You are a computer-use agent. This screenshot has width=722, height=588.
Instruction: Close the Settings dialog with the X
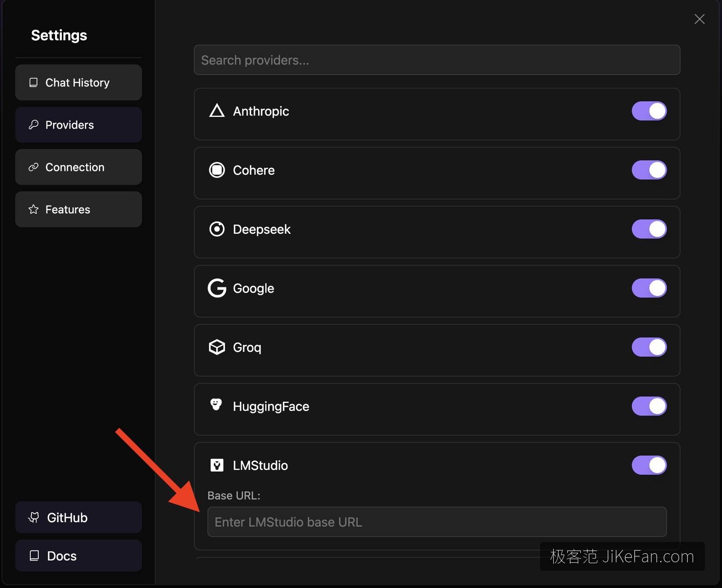pyautogui.click(x=699, y=19)
